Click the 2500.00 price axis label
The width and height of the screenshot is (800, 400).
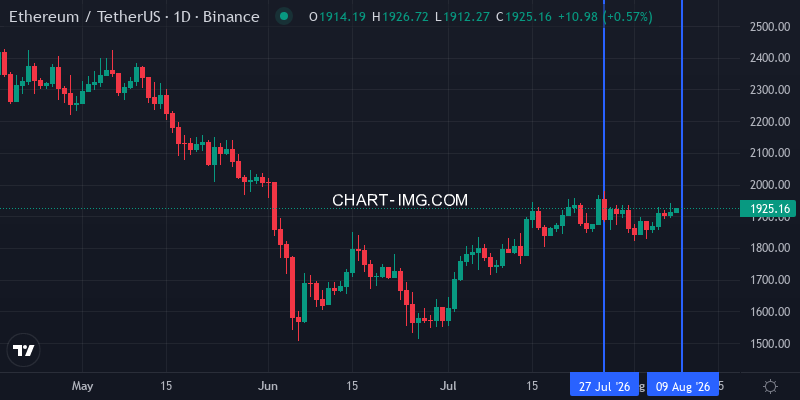click(770, 27)
